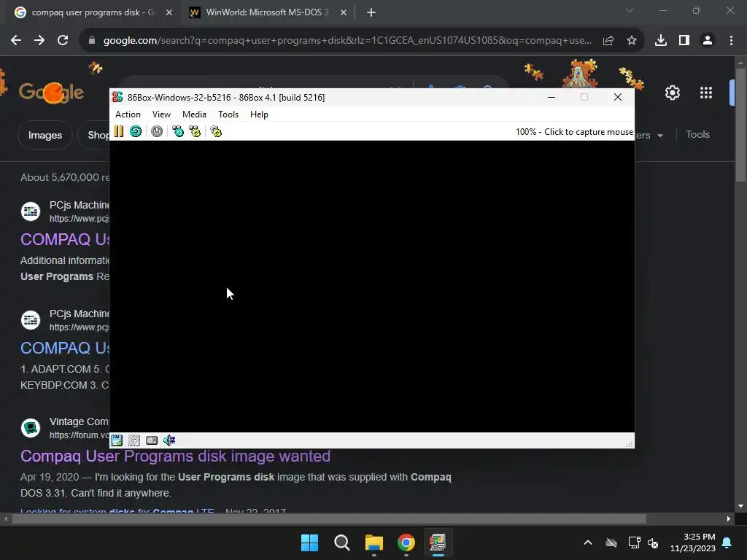Click the floppy disk status bar icon

pos(117,440)
